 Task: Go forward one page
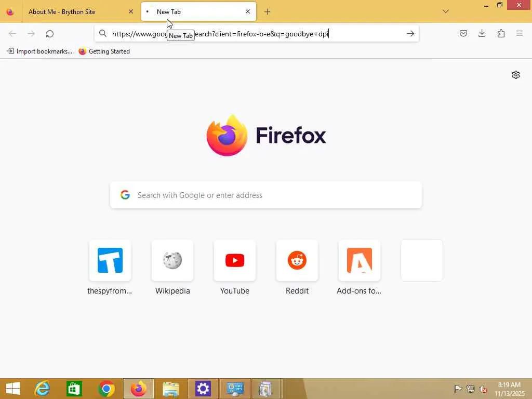coord(31,34)
